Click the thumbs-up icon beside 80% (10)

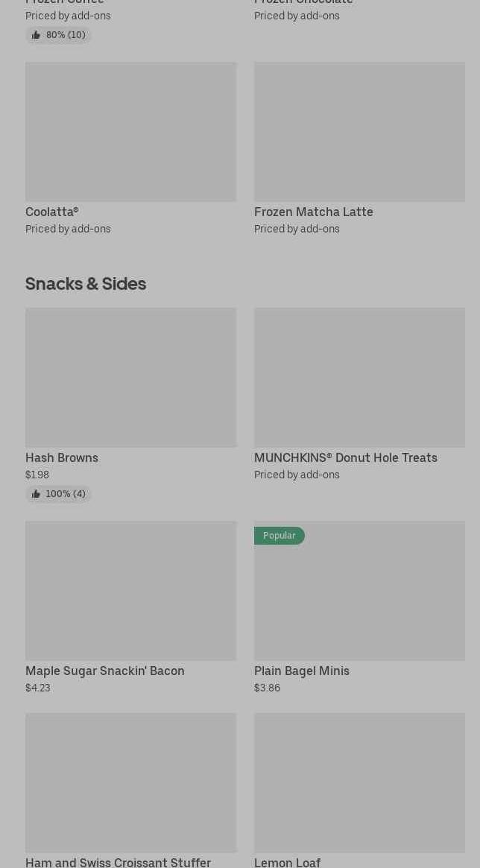coord(36,35)
